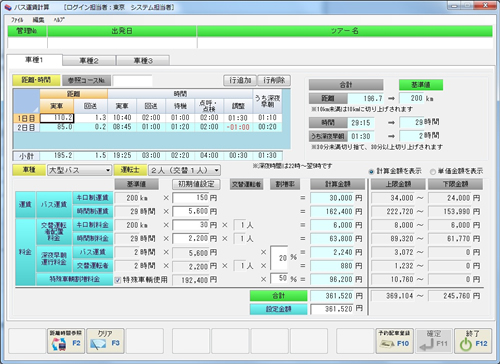Click the 合計 361,520 円 total value
The width and height of the screenshot is (500, 364).
click(332, 296)
